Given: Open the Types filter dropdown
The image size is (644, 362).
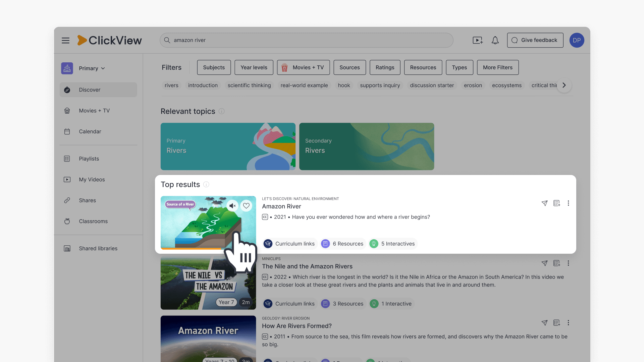Looking at the screenshot, I should (459, 67).
